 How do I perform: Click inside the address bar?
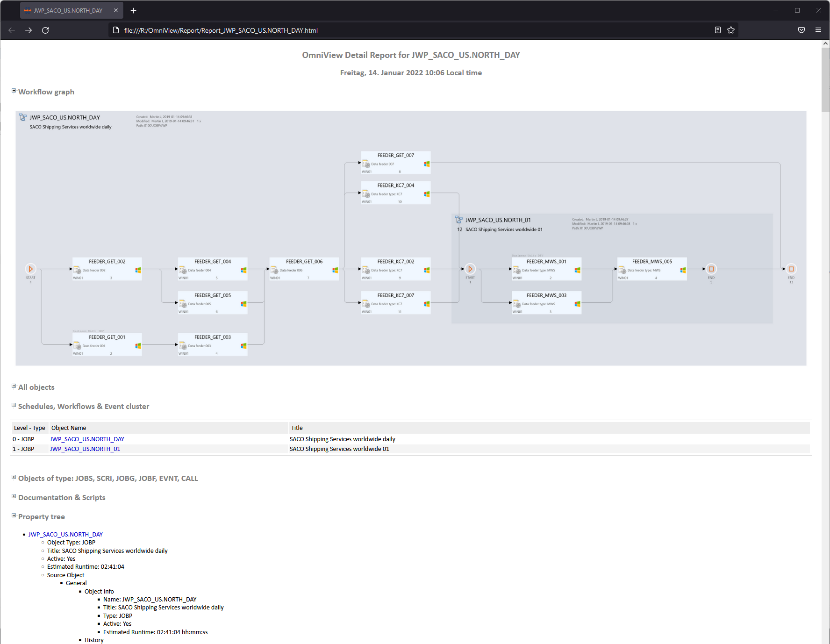click(327, 30)
